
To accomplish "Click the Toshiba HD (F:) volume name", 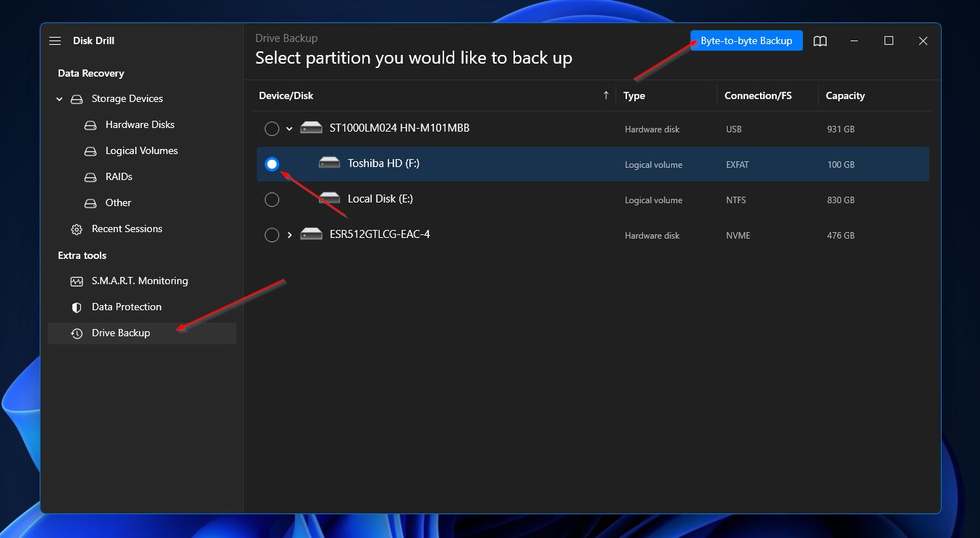I will tap(383, 163).
